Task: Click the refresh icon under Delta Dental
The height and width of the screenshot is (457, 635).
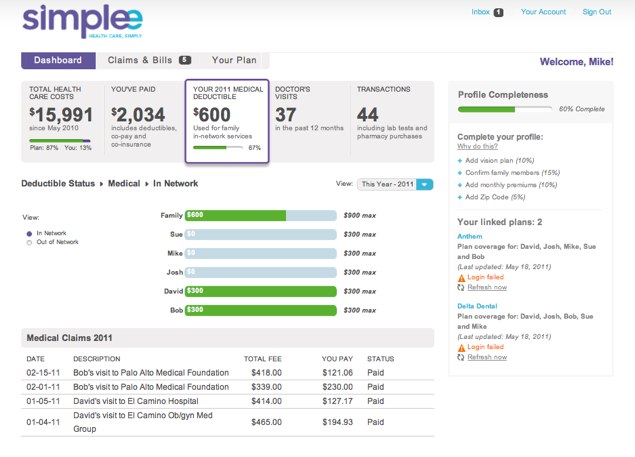Action: pos(461,356)
